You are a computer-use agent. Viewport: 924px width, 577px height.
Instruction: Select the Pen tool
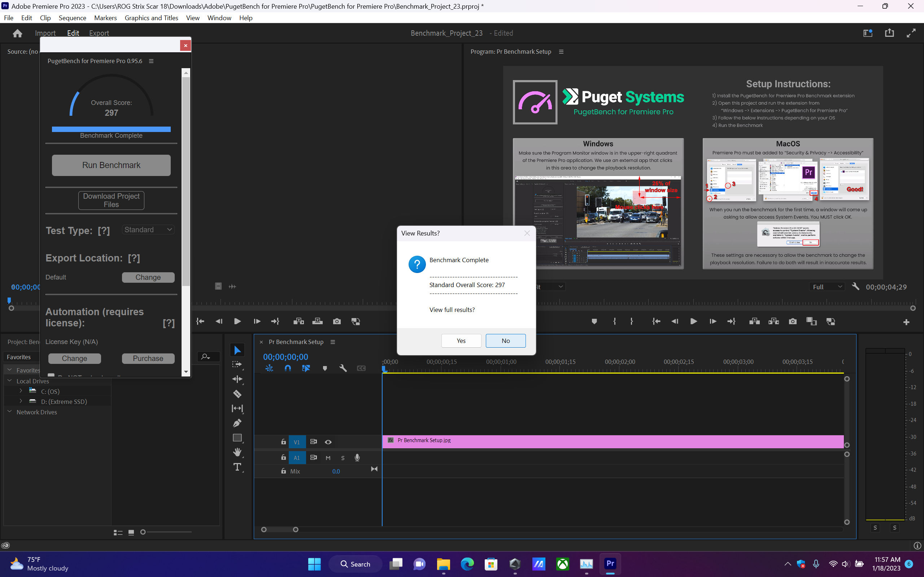(237, 423)
